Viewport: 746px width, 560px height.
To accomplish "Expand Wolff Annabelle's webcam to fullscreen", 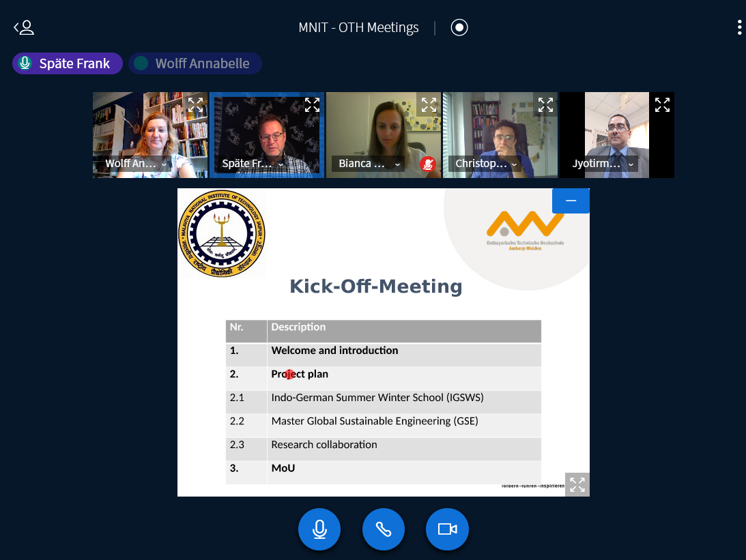I will coord(196,105).
